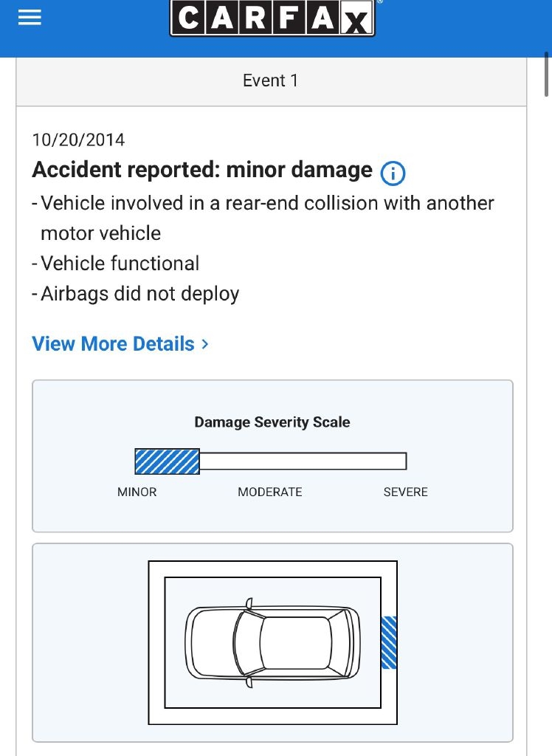Click the MODERATE severity label

(x=270, y=492)
